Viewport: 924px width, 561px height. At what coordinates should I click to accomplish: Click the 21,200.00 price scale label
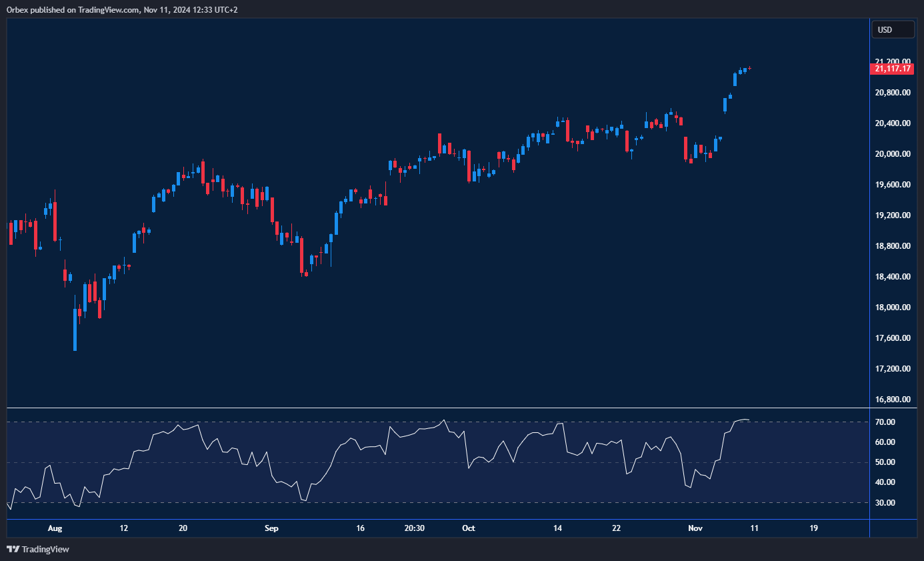pos(893,61)
